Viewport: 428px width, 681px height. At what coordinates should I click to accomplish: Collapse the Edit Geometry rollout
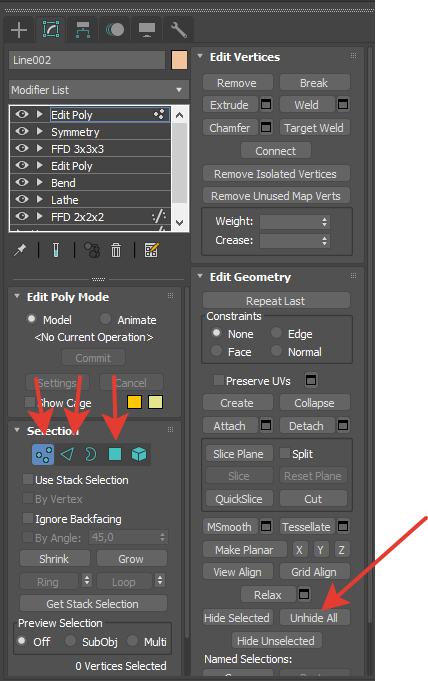pos(200,277)
